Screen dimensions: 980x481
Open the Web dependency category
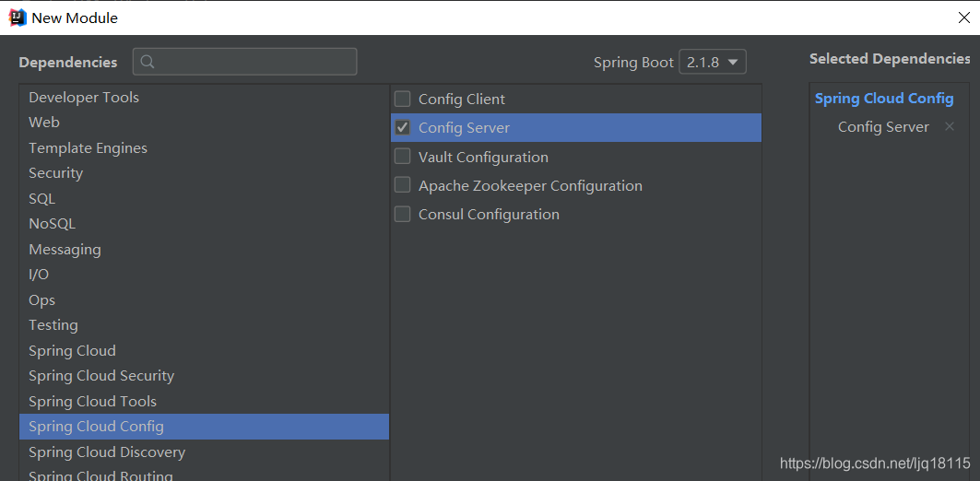pos(204,123)
